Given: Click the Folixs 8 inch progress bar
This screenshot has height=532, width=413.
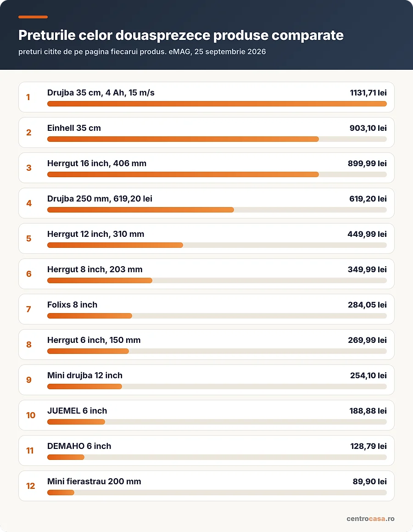Looking at the screenshot, I should tap(217, 316).
